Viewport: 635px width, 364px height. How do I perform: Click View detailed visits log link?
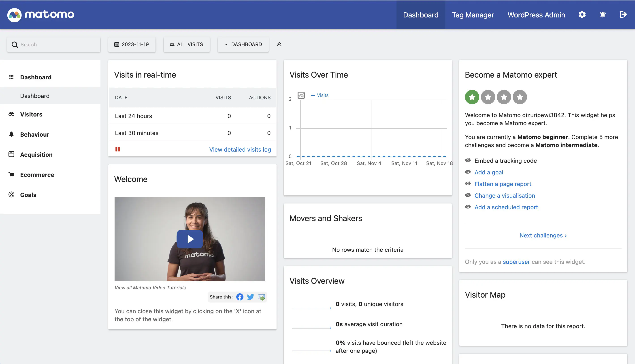click(x=240, y=150)
